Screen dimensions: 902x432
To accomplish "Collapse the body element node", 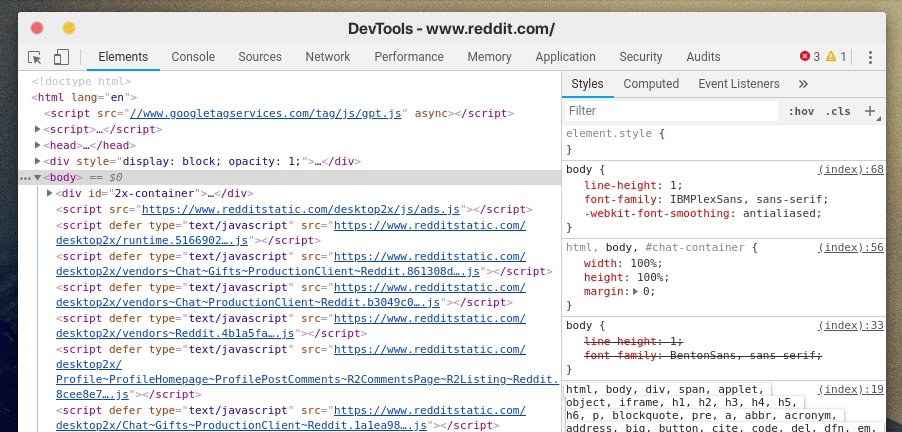I will (38, 178).
